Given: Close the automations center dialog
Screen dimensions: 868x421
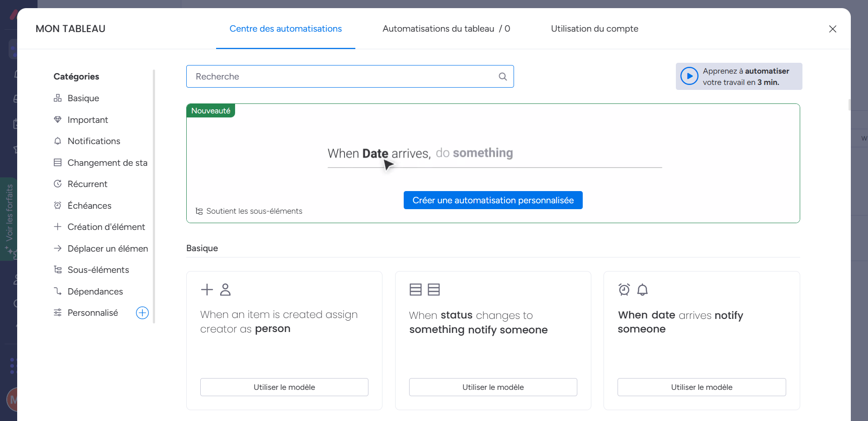Looking at the screenshot, I should tap(832, 29).
